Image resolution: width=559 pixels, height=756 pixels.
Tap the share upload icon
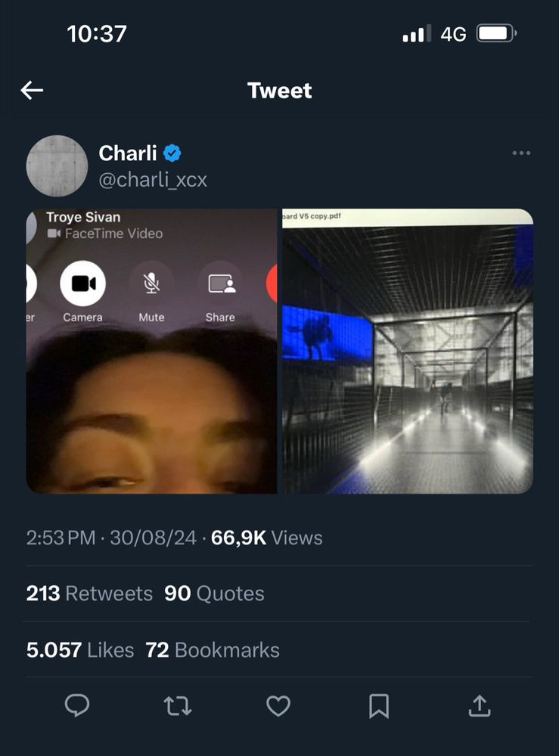click(x=480, y=705)
